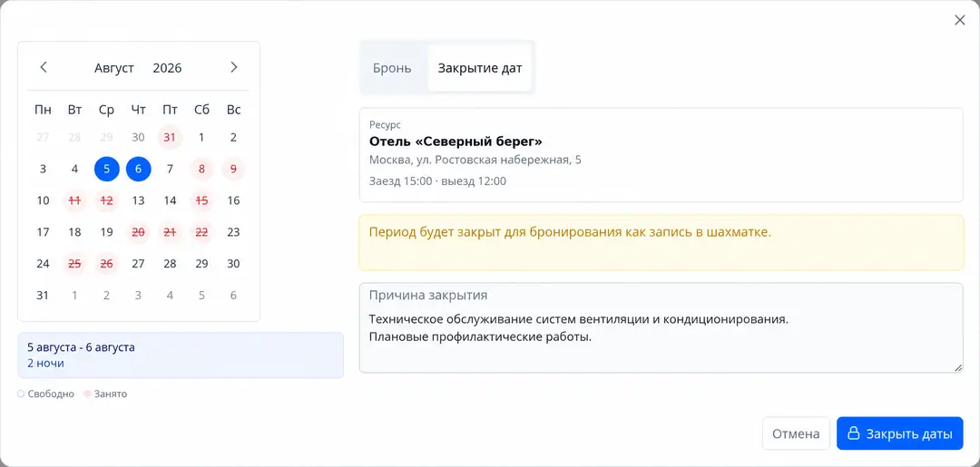Click occupied date August 8
This screenshot has width=980, height=467.
pos(201,170)
